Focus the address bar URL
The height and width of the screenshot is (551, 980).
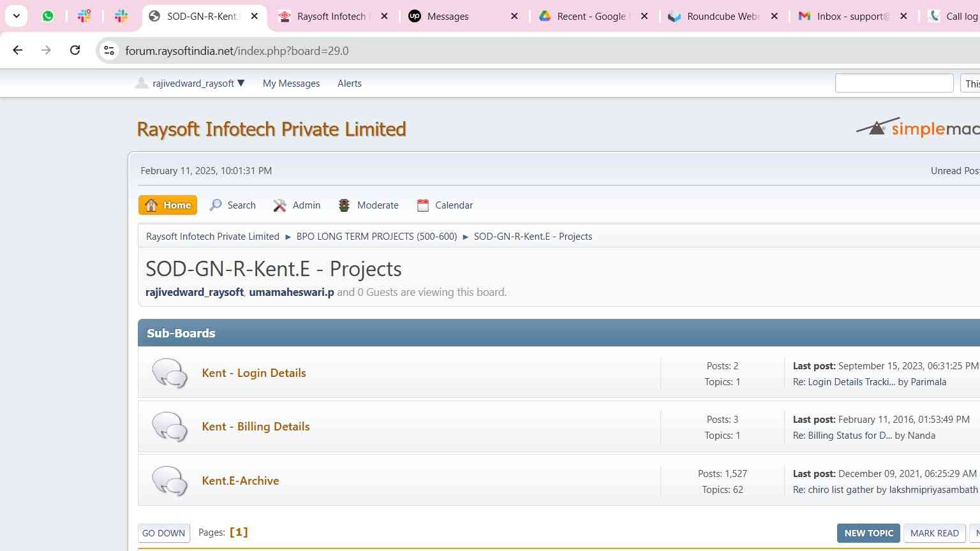click(x=237, y=51)
